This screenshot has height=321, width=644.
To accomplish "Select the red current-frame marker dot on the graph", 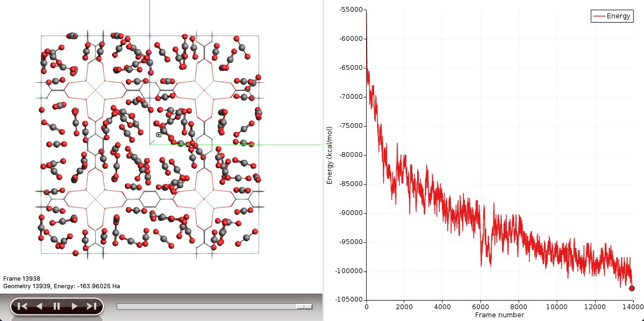I will pos(632,288).
